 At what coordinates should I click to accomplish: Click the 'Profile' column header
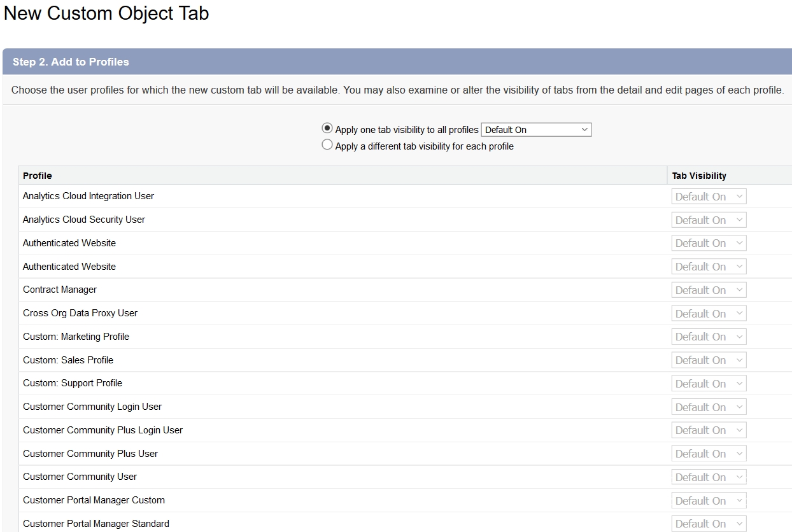point(38,176)
